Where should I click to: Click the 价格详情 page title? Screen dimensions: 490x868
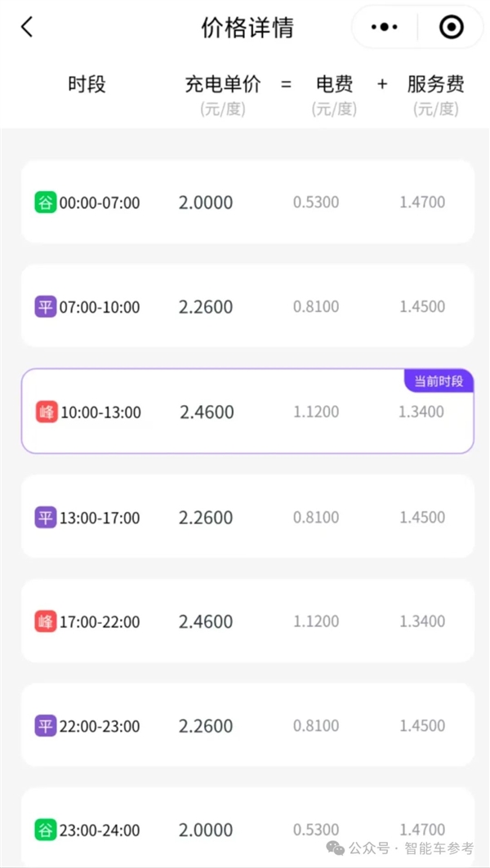click(247, 28)
